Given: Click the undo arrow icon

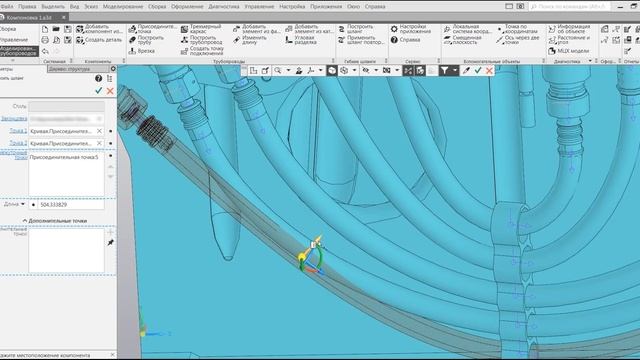Looking at the screenshot, I should 45,51.
